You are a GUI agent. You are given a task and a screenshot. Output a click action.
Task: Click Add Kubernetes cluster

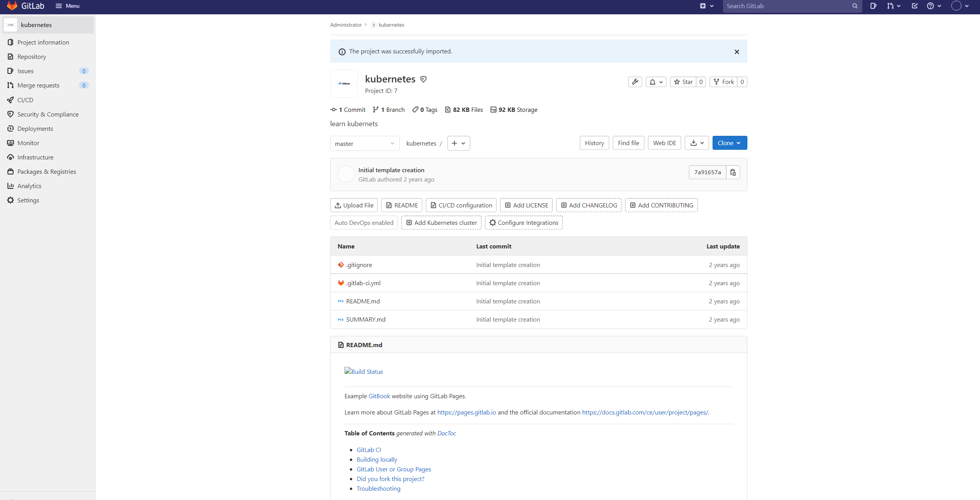[441, 223]
